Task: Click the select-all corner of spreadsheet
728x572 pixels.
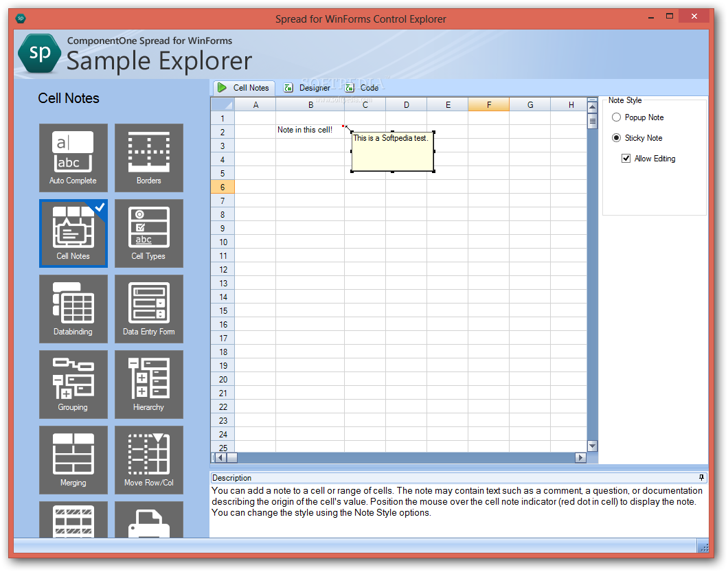Action: coord(223,104)
